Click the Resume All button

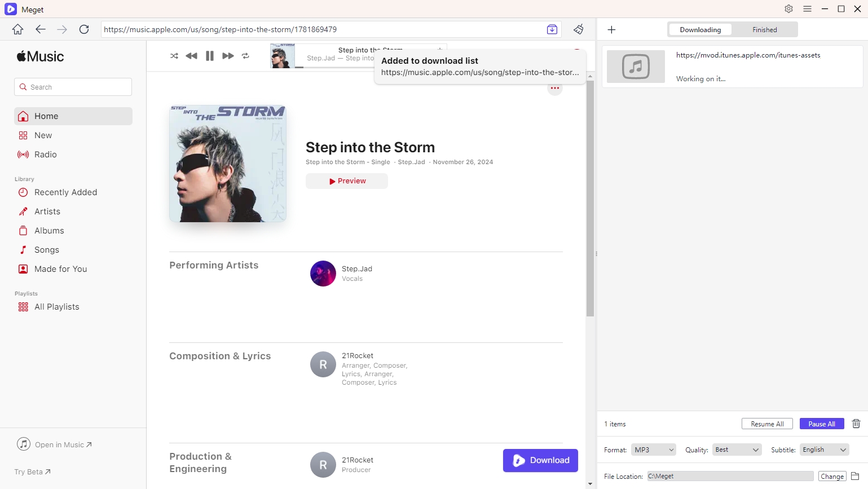(x=767, y=424)
